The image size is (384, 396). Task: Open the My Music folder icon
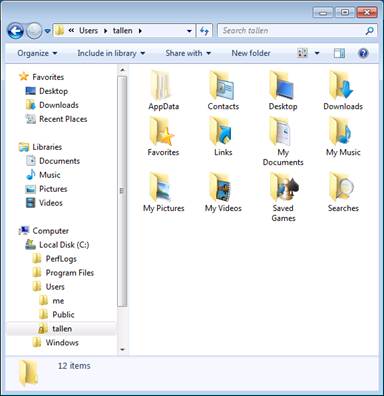341,131
